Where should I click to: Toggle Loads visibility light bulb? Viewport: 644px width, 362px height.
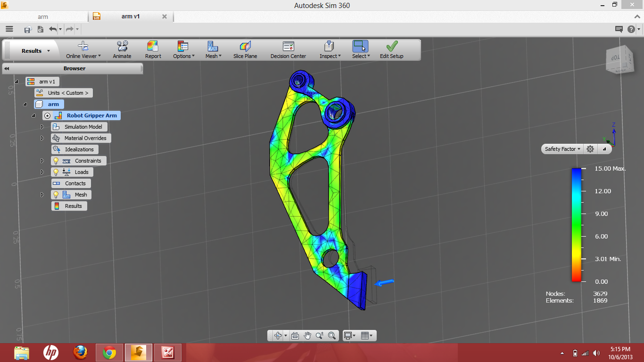point(56,172)
